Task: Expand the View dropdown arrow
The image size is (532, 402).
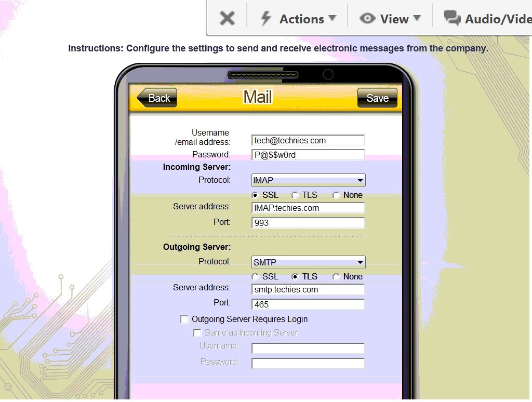Action: pyautogui.click(x=417, y=18)
